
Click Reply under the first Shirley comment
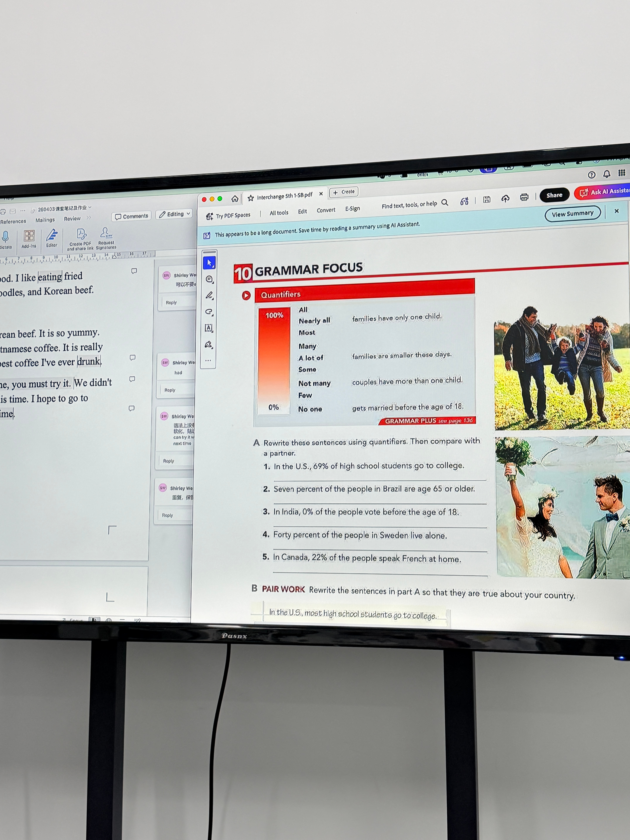click(171, 303)
